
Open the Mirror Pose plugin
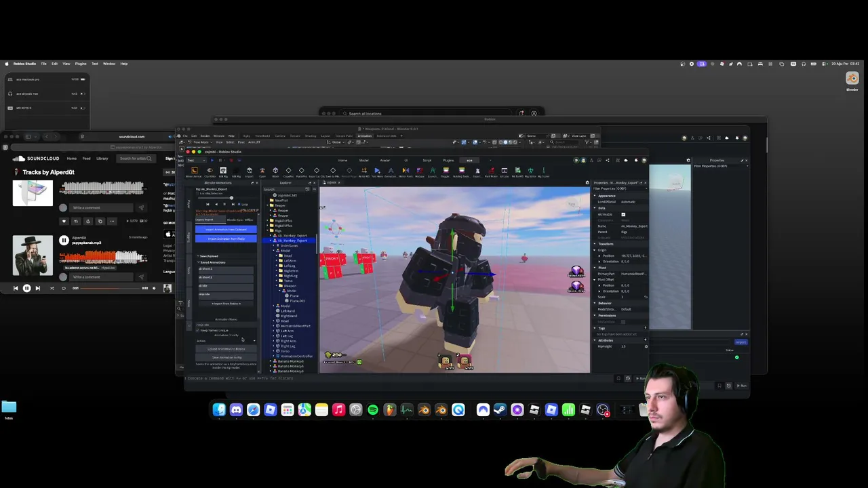[x=406, y=171]
